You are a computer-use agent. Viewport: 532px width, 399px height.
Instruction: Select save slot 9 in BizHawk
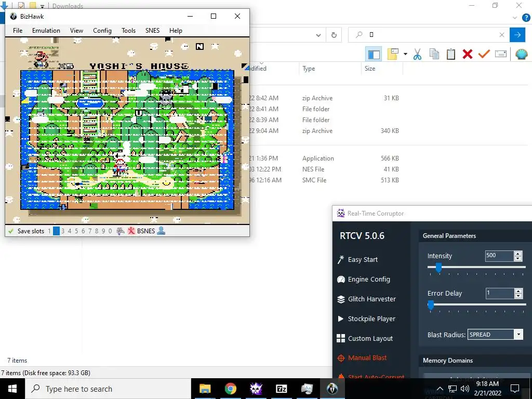coord(103,231)
